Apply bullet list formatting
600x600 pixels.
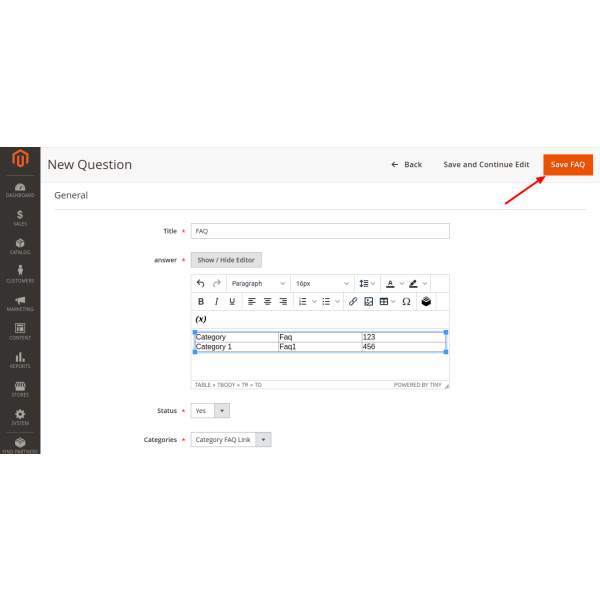pos(326,302)
